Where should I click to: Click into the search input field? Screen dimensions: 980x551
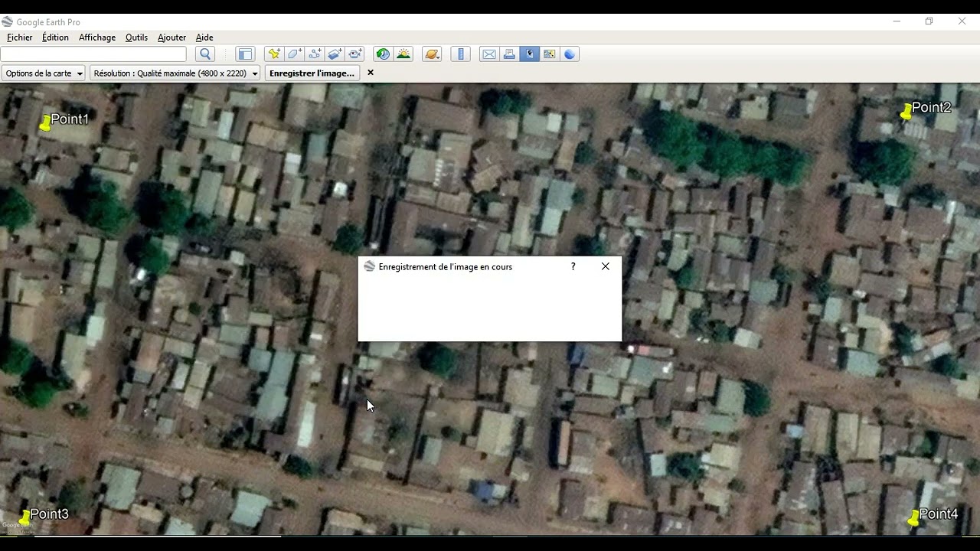click(93, 54)
